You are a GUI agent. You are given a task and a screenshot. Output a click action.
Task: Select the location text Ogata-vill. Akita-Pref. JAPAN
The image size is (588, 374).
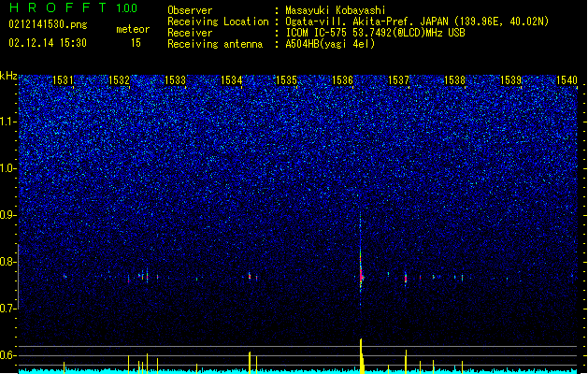(368, 22)
